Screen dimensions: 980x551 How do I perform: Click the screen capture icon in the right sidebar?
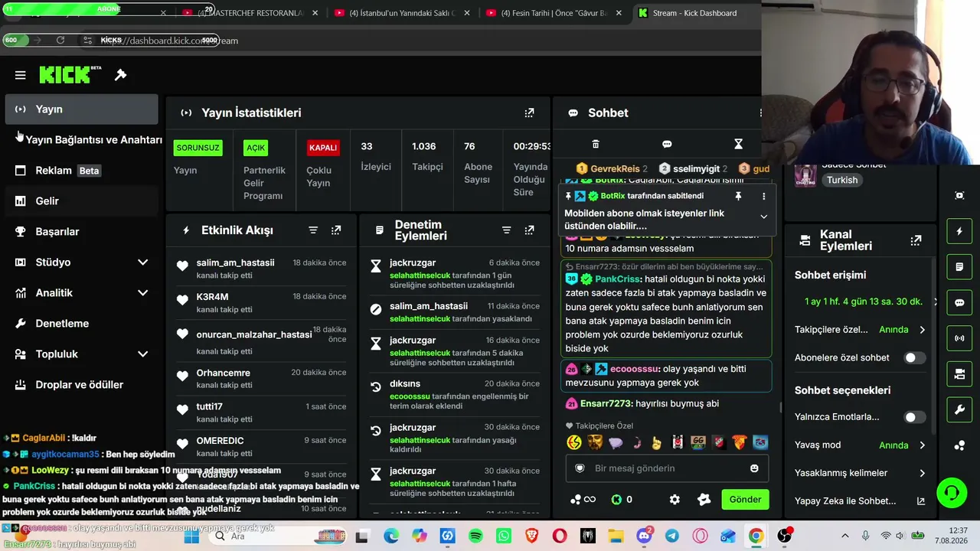[959, 195]
